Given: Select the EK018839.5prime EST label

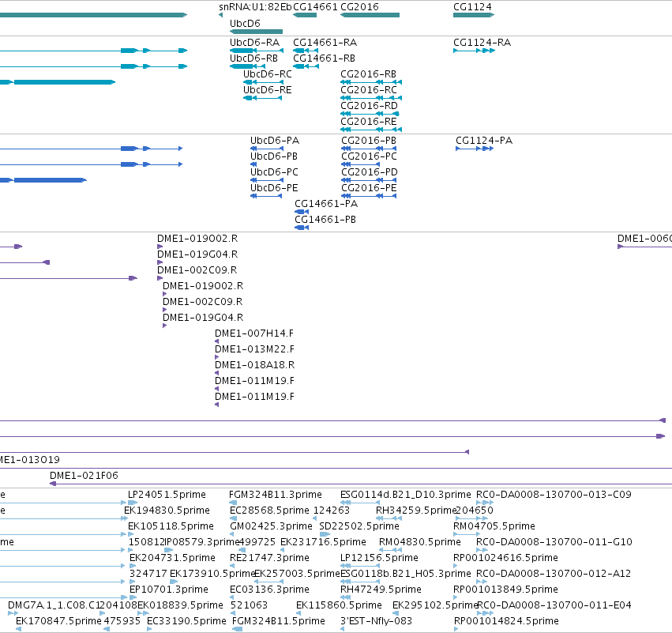Looking at the screenshot, I should 180,605.
